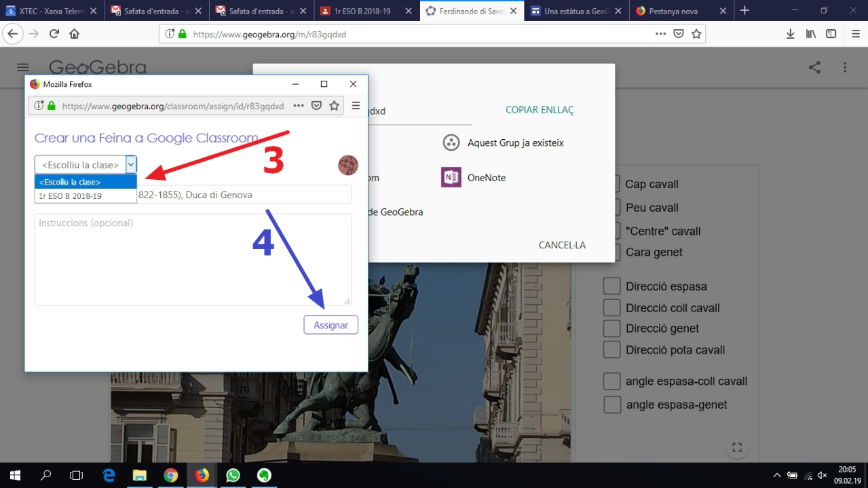Image resolution: width=868 pixels, height=488 pixels.
Task: Open Firefox library icon
Action: pos(810,34)
